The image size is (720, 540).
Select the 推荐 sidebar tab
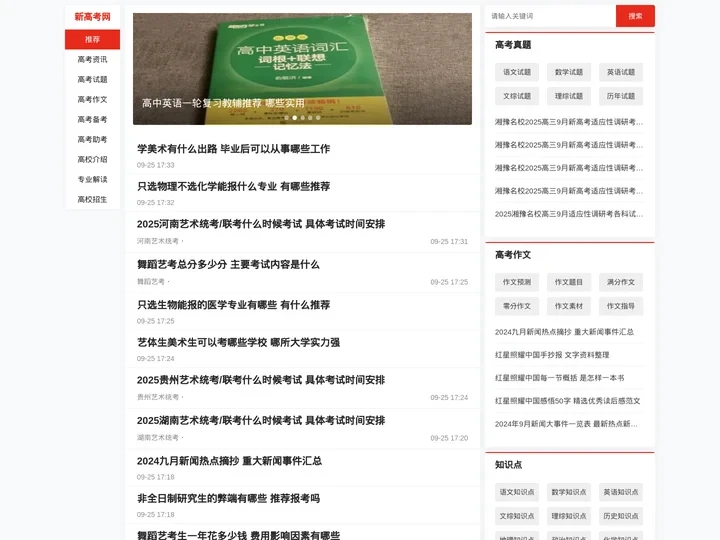[92, 39]
